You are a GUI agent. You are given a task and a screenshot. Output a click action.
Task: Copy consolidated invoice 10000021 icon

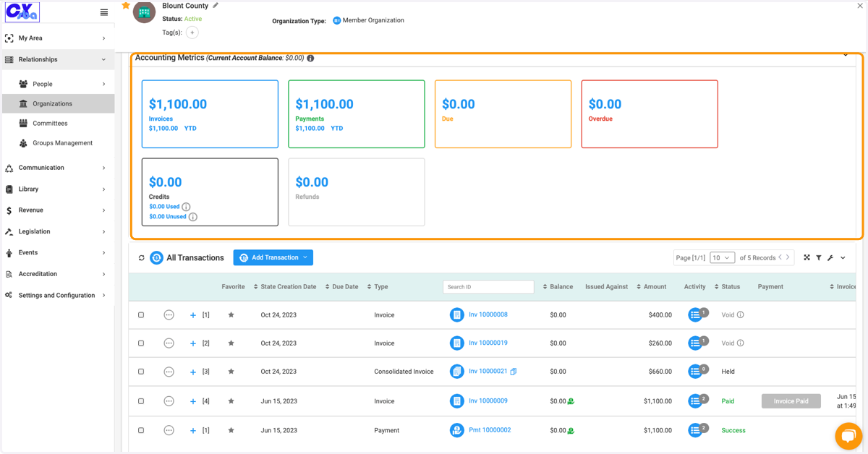click(x=514, y=372)
